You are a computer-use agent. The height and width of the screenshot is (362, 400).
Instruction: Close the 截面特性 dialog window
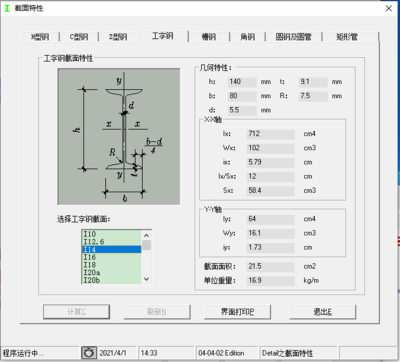tap(389, 8)
